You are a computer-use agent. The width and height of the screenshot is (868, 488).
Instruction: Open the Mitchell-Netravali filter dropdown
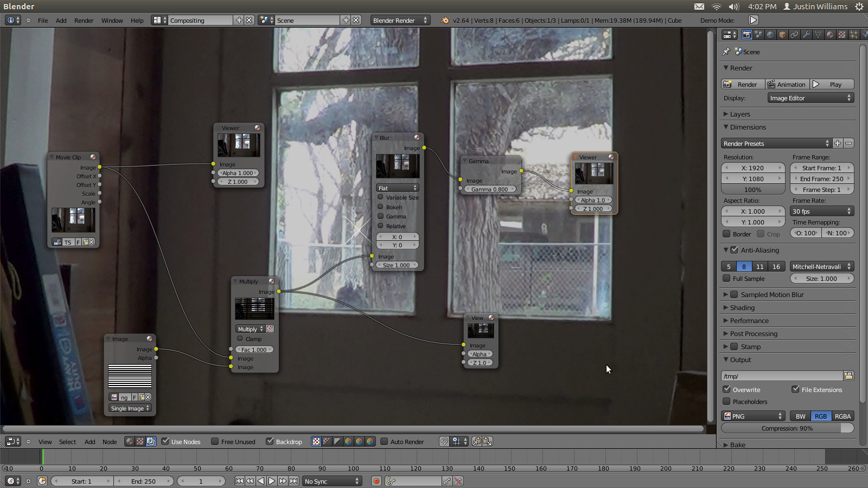tap(822, 266)
